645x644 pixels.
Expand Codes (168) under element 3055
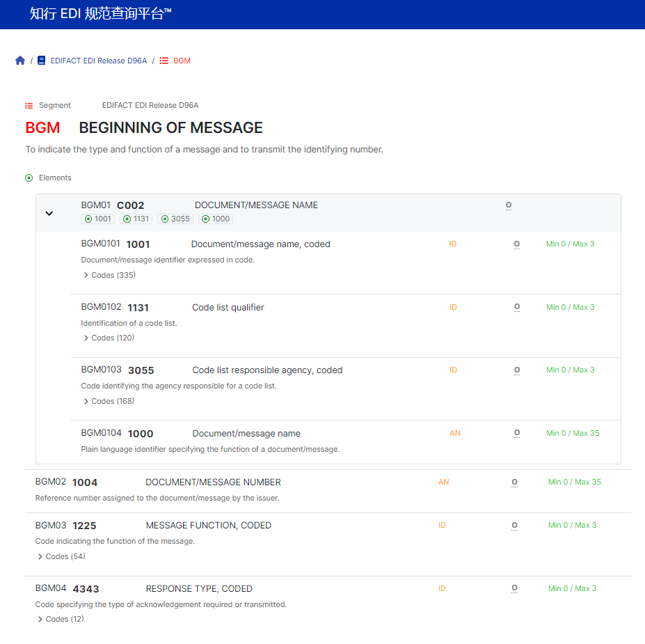pos(109,401)
